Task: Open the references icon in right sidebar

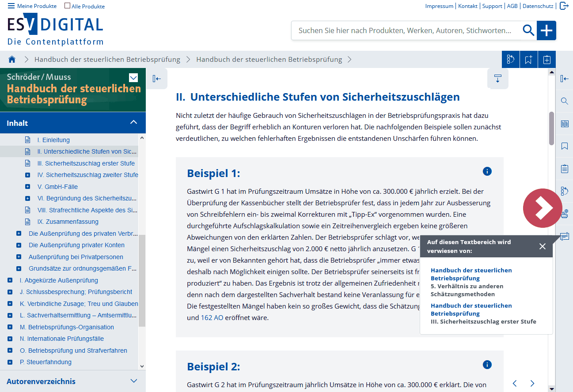Action: [565, 237]
